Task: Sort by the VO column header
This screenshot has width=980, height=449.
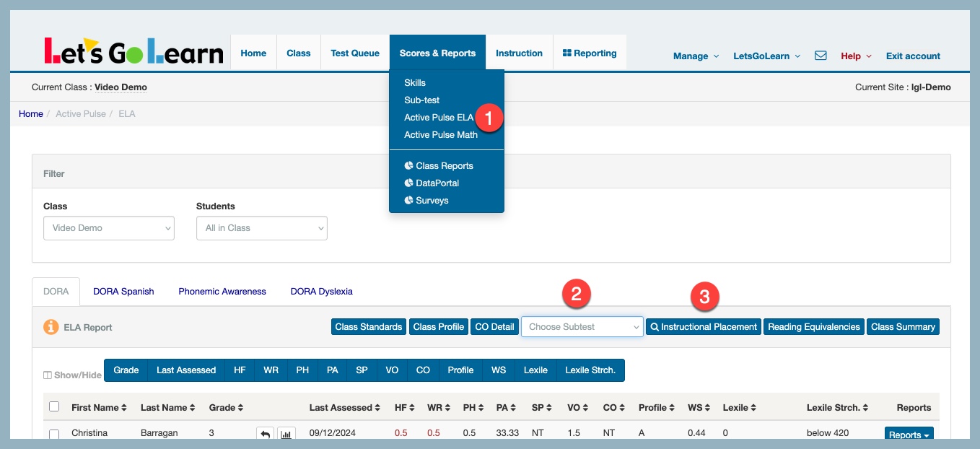Action: (578, 408)
